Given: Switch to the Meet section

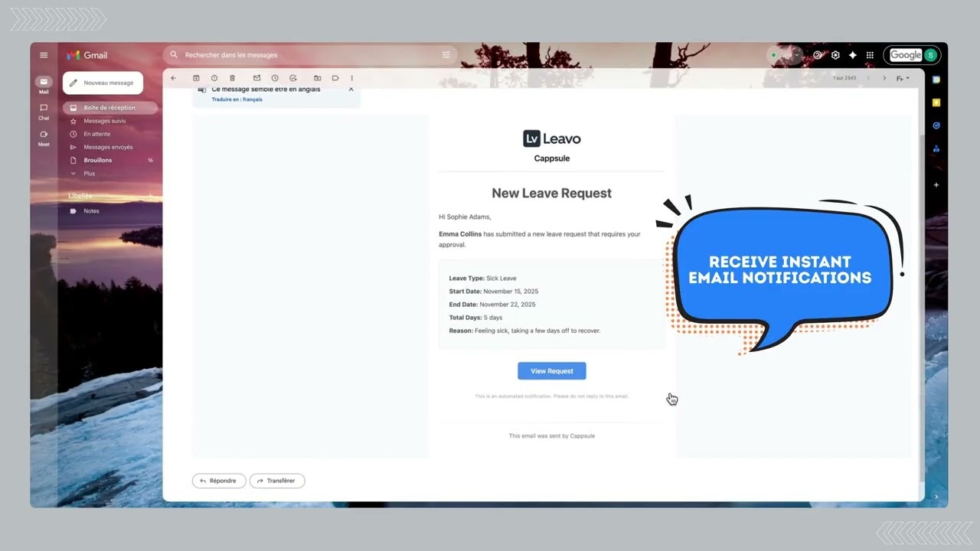Looking at the screenshot, I should coord(44,138).
